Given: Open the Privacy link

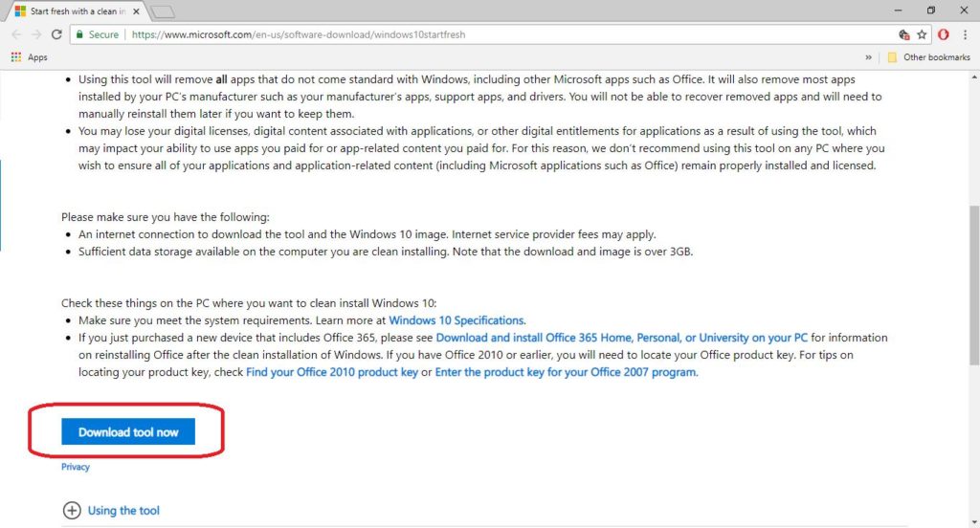Looking at the screenshot, I should [75, 467].
